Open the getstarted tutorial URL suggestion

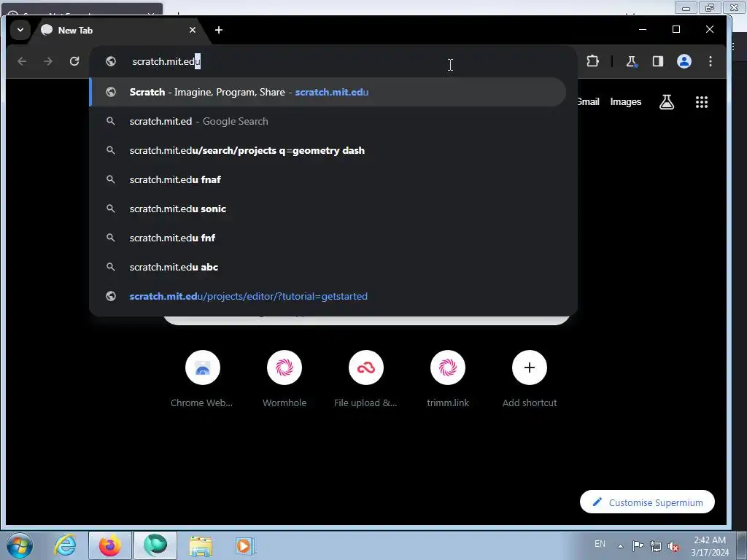pos(328,296)
